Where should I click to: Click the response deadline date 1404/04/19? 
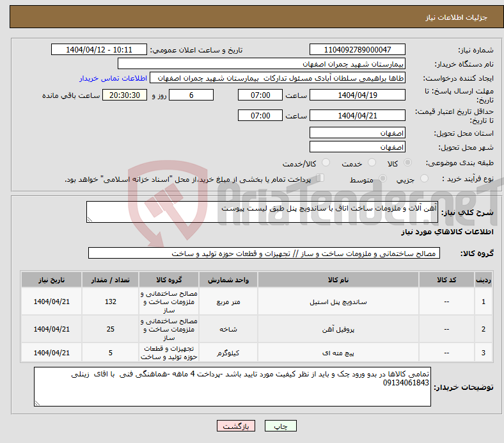coord(358,95)
